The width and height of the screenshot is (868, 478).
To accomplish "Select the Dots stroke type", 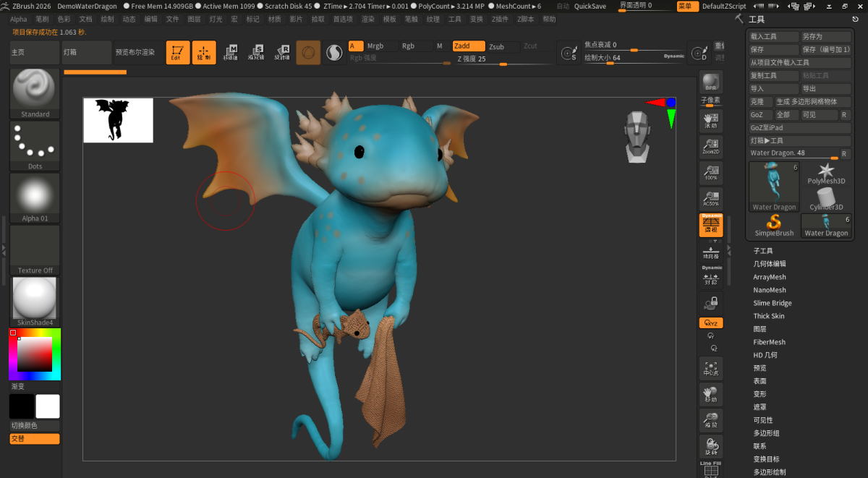I will pos(33,143).
